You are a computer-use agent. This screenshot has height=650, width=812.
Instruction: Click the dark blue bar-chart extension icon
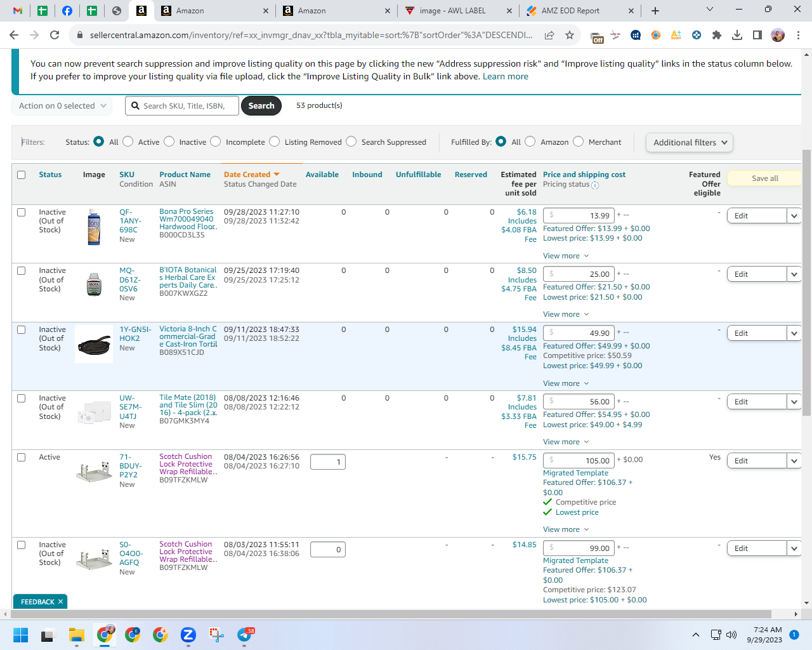[x=636, y=35]
